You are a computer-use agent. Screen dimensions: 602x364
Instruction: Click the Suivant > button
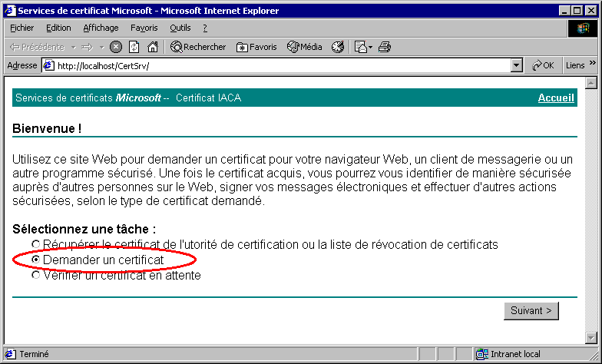point(531,310)
